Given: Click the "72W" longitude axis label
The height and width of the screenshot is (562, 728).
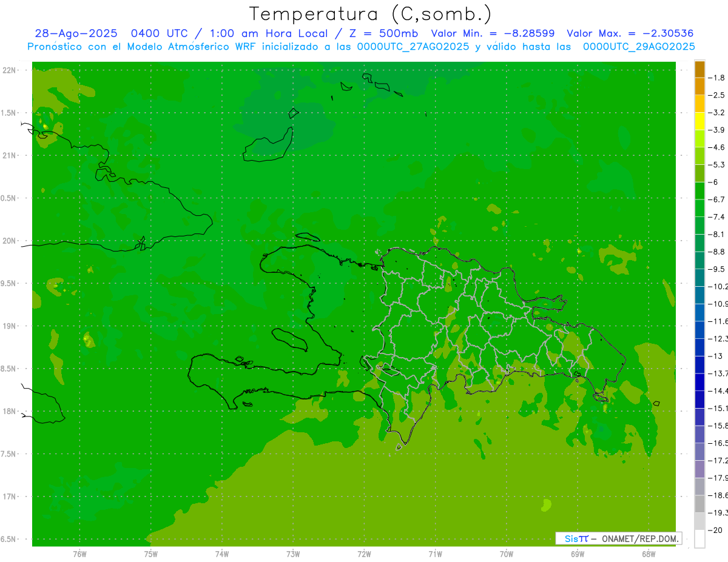Looking at the screenshot, I should 364,554.
